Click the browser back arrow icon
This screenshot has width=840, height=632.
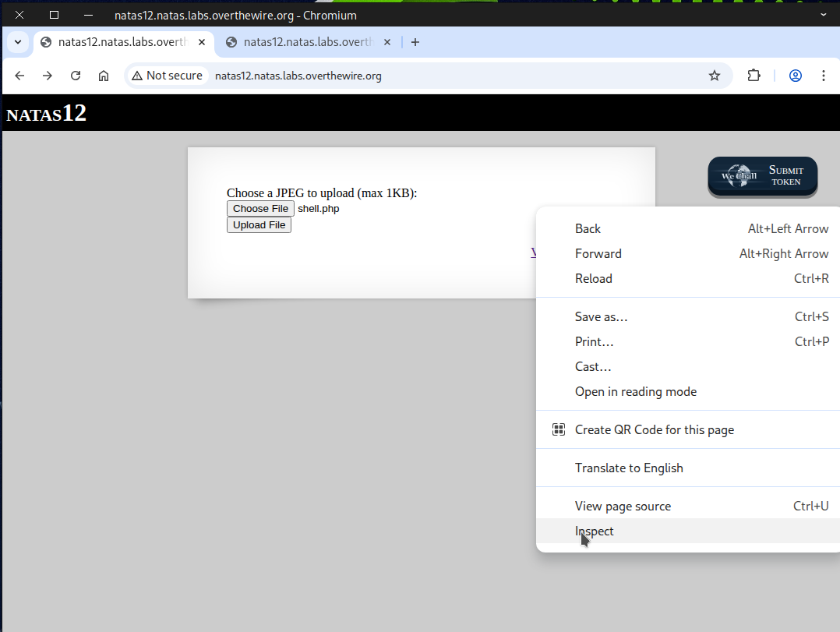tap(20, 76)
